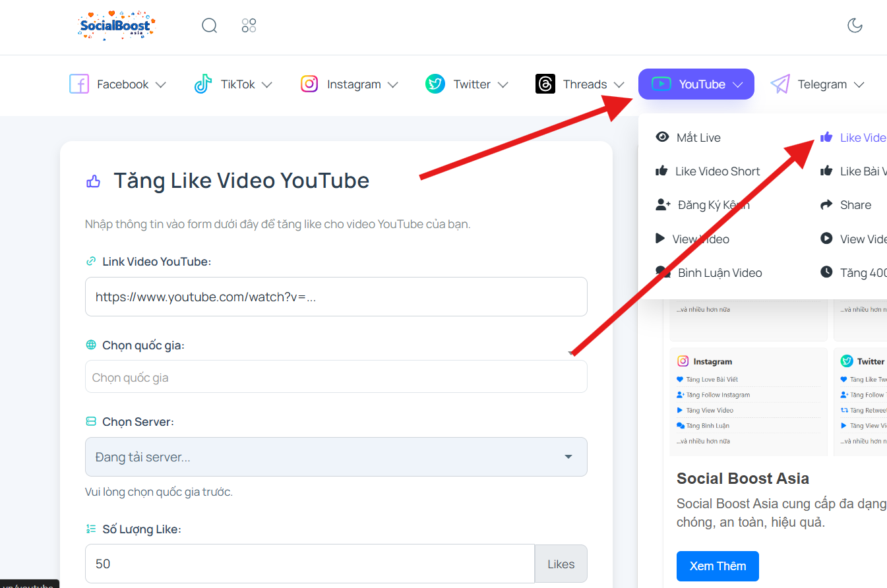The image size is (887, 588).
Task: Open the TikTok services menu
Action: (233, 84)
